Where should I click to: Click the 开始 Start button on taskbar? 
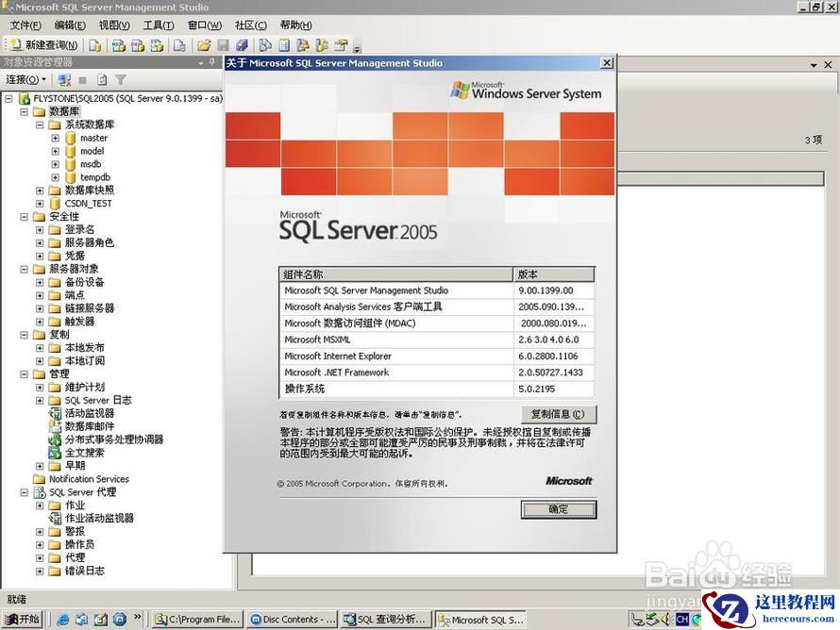point(23,620)
